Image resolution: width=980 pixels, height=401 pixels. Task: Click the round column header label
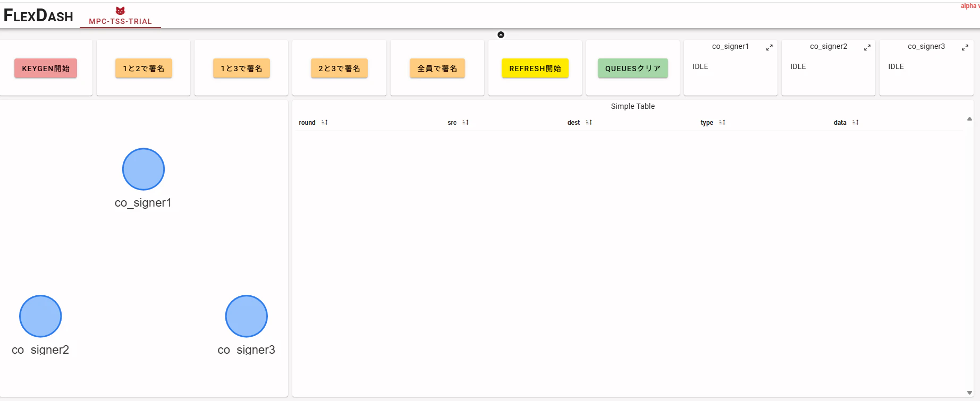coord(307,123)
